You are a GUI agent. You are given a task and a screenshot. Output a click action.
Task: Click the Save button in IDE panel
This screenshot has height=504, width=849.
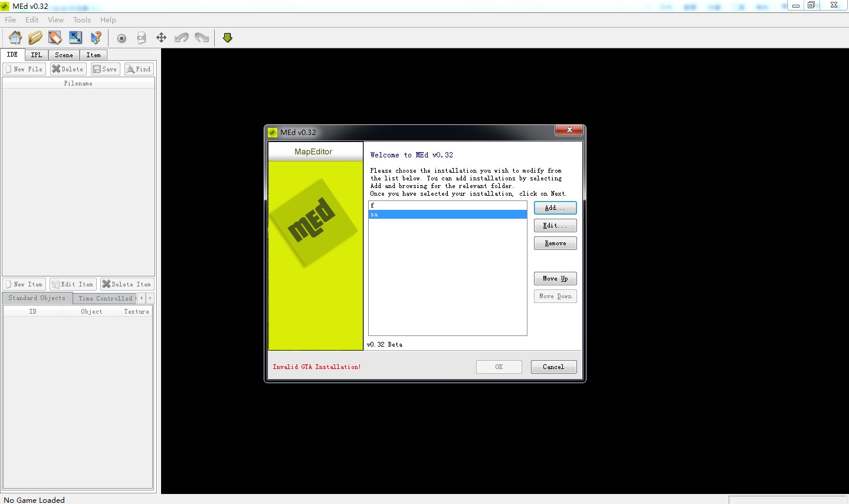(105, 69)
